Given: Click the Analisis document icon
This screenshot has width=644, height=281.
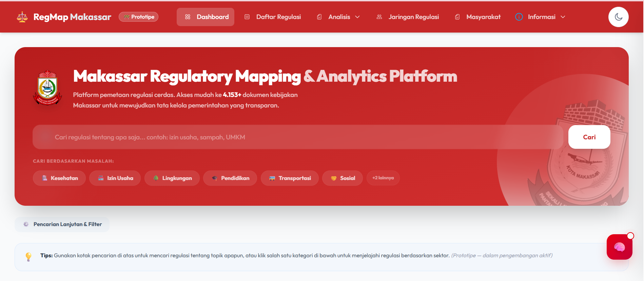Looking at the screenshot, I should (319, 17).
